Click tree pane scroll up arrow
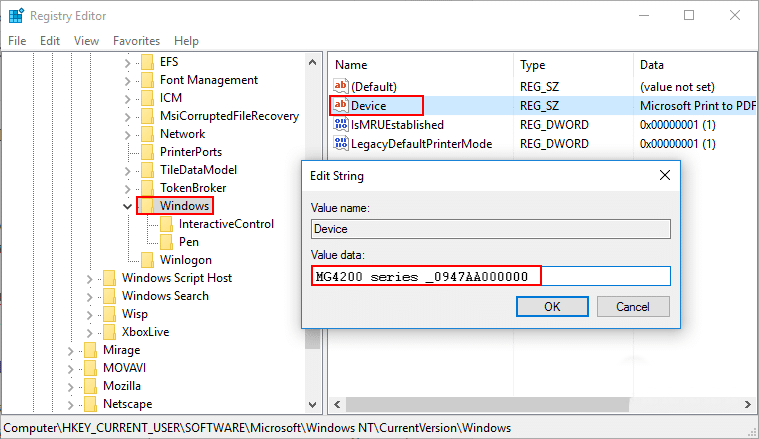This screenshot has height=439, width=759. pos(313,62)
